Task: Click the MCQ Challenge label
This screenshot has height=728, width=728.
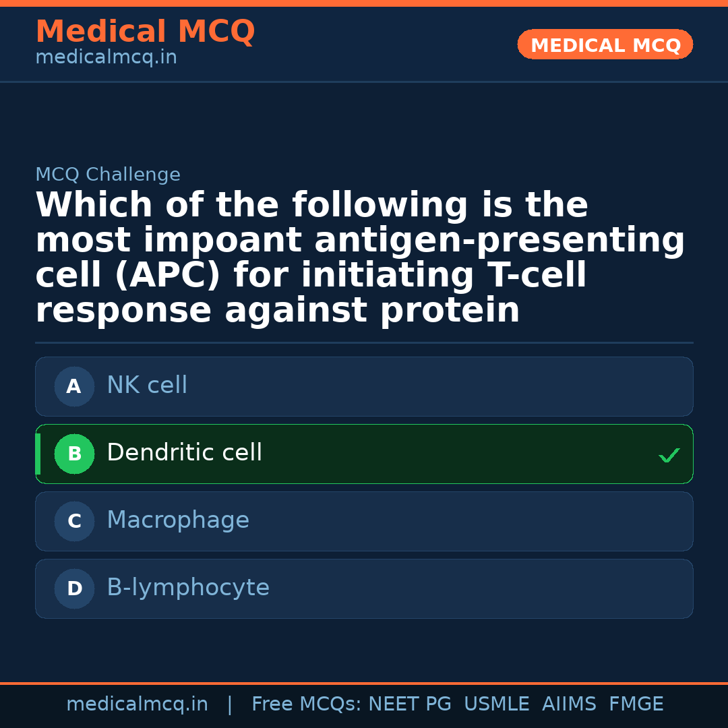Action: (x=108, y=175)
